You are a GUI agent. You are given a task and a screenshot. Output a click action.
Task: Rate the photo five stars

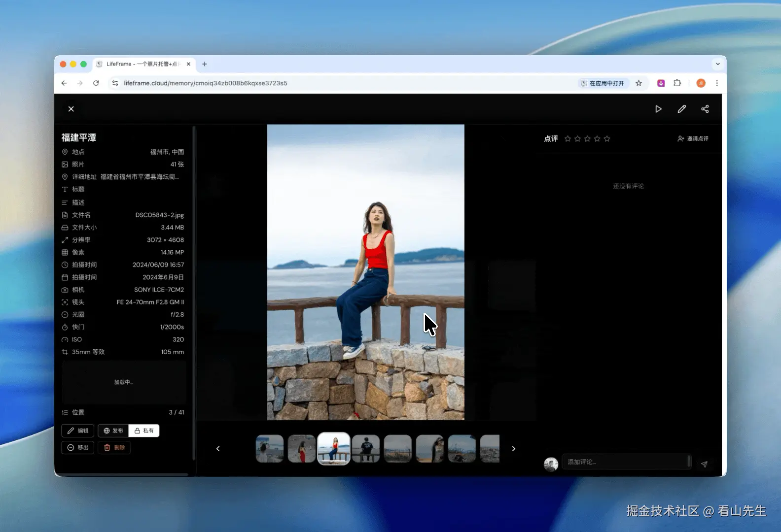tap(607, 139)
